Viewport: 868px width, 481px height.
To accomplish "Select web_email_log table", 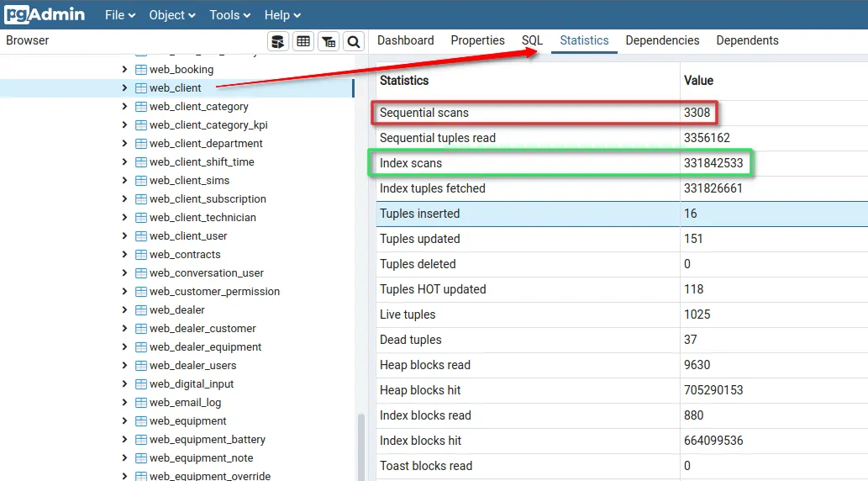I will click(x=185, y=402).
